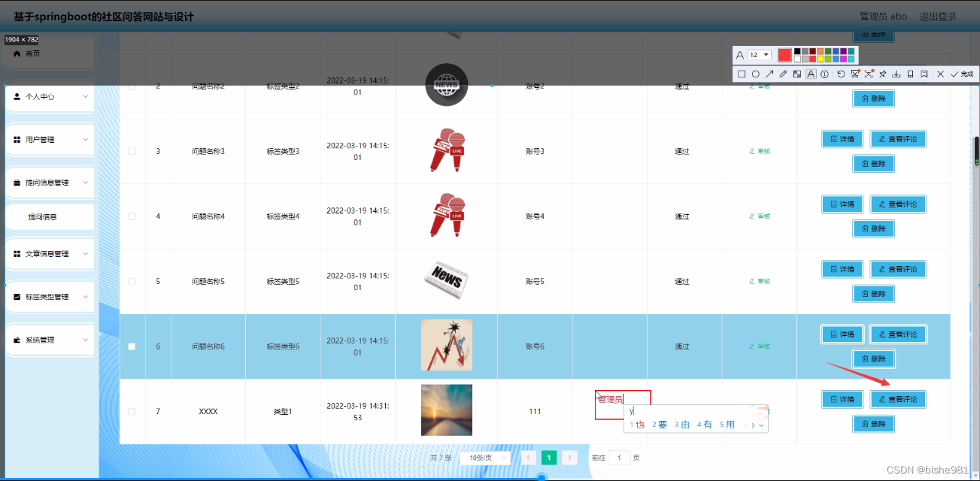Open the 10条/页 page size dropdown
The width and height of the screenshot is (980, 481).
(x=484, y=457)
